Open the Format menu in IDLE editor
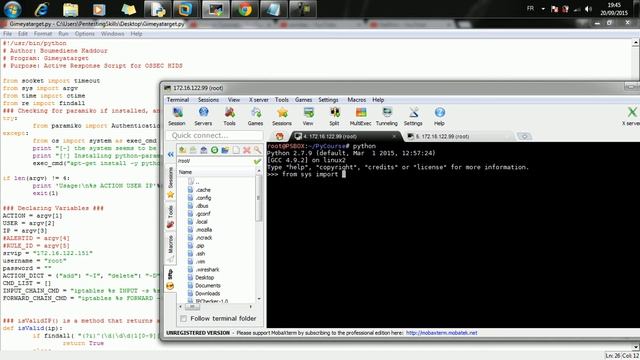Screen dimensions: 640x360 (43, 34)
